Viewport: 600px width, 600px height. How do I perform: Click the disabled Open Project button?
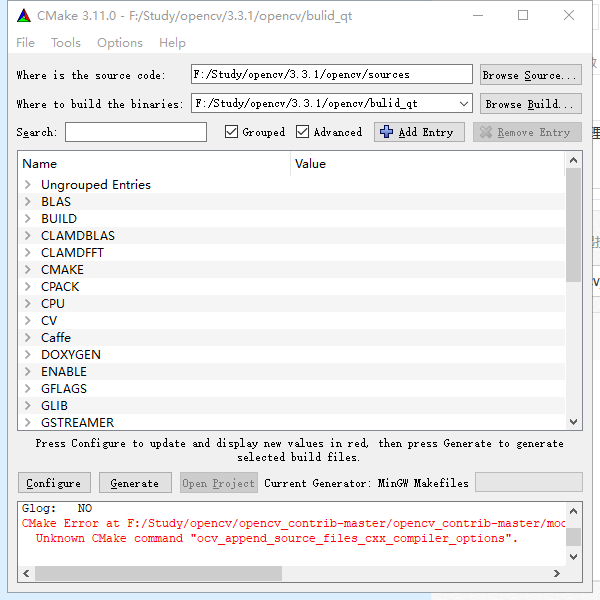click(x=218, y=483)
